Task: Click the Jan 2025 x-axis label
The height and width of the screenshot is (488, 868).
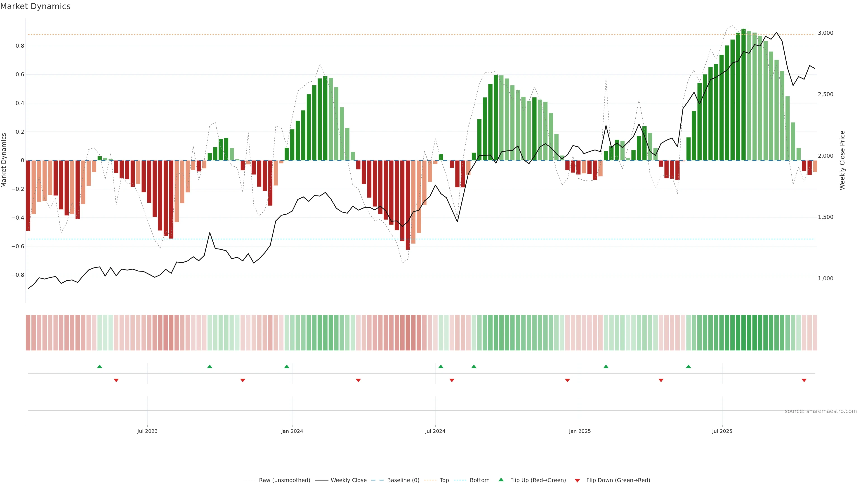Action: [x=580, y=431]
